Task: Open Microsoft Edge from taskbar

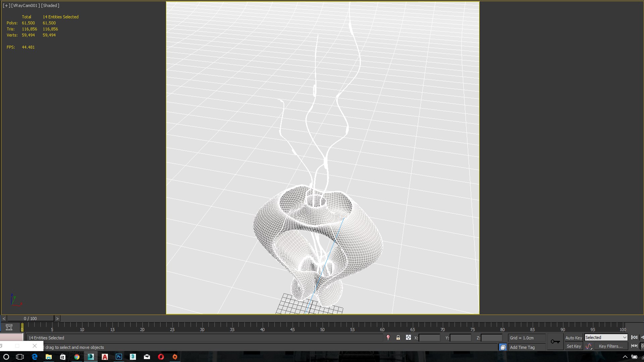Action: pyautogui.click(x=35, y=357)
